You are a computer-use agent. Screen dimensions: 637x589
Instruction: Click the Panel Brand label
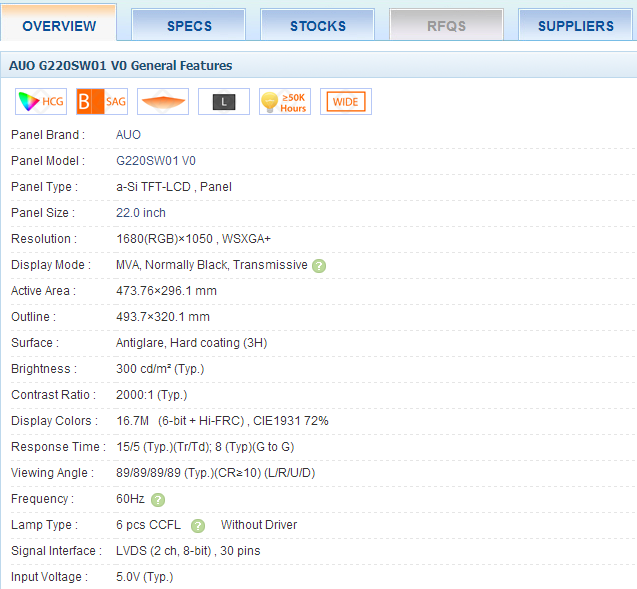(x=48, y=135)
